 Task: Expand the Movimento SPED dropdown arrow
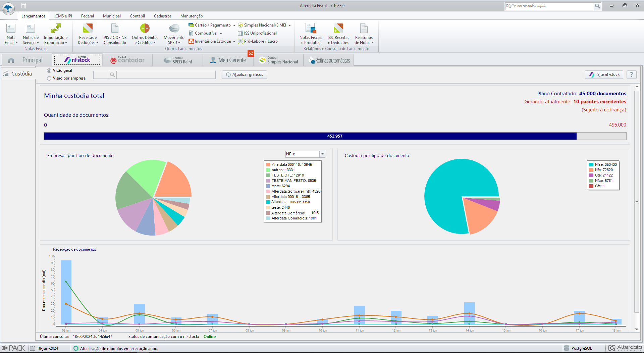pyautogui.click(x=179, y=43)
